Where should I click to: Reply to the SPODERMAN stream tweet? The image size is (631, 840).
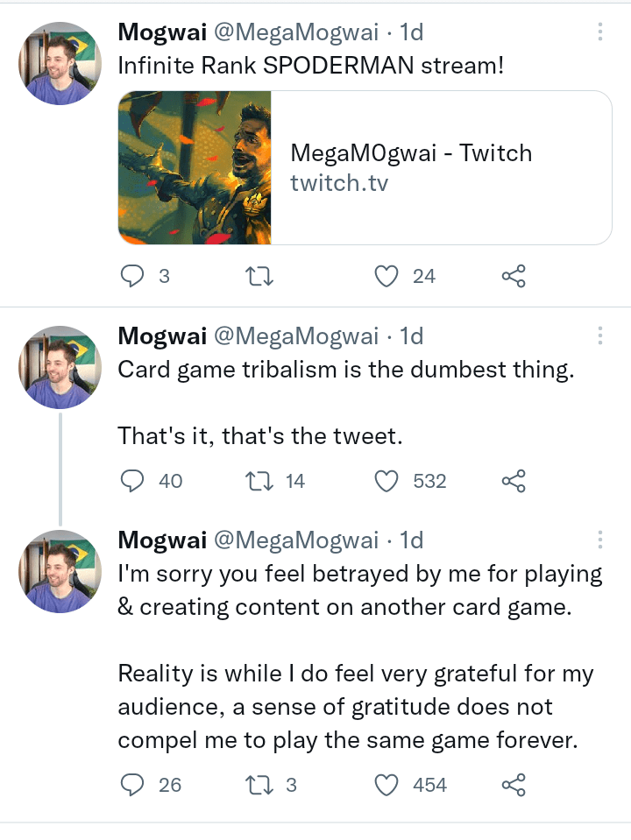coord(132,275)
